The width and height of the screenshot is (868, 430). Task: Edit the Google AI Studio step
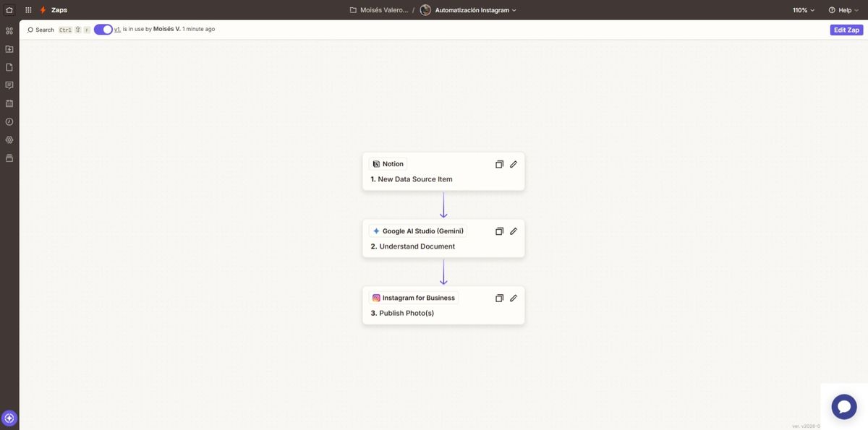tap(514, 231)
